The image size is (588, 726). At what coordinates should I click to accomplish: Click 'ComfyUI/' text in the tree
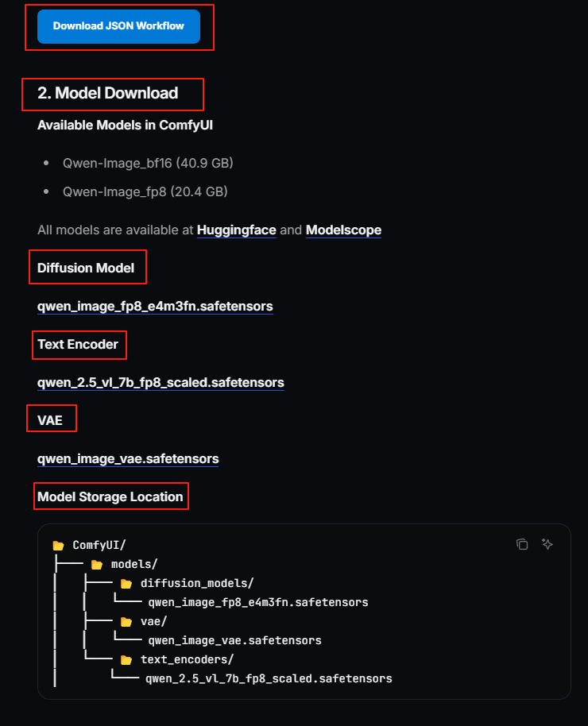99,545
